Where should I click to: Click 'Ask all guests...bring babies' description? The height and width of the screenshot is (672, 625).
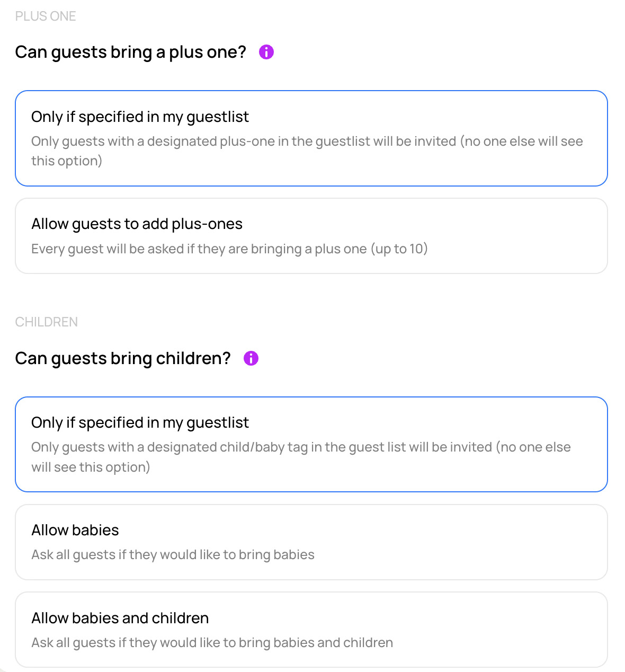point(173,554)
